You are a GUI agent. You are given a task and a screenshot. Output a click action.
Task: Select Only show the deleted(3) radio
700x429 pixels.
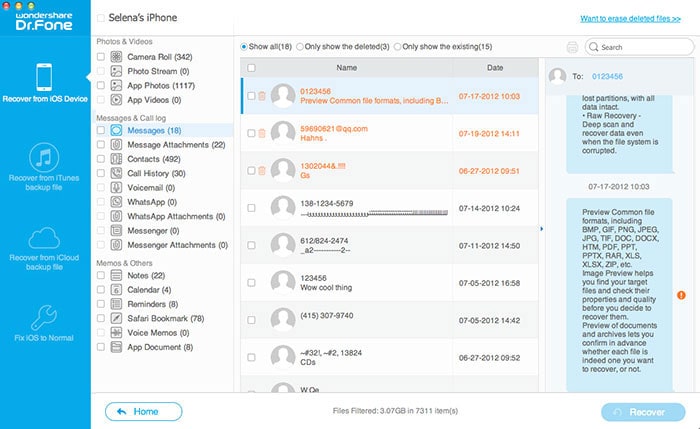click(300, 46)
